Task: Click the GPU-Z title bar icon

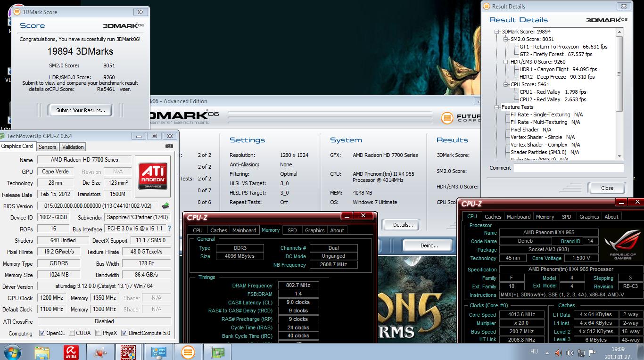Action: pyautogui.click(x=2, y=136)
